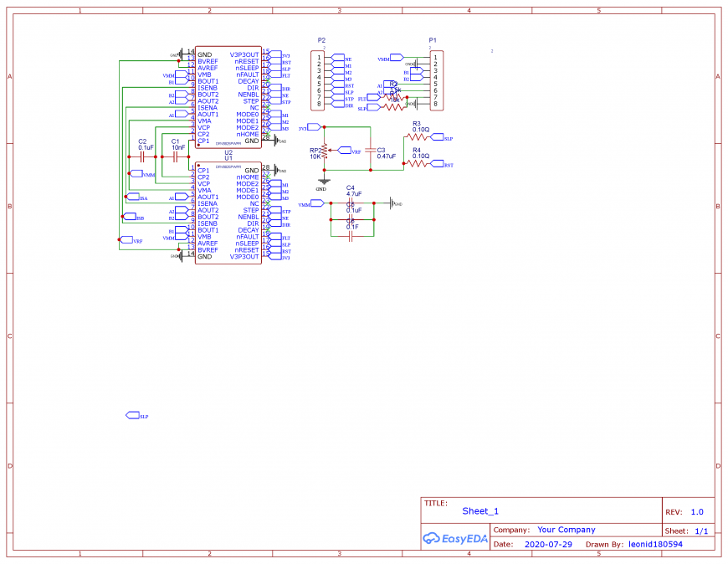Image resolution: width=728 pixels, height=564 pixels.
Task: Select capacitor C2 0.1uF symbol
Action: pyautogui.click(x=142, y=156)
